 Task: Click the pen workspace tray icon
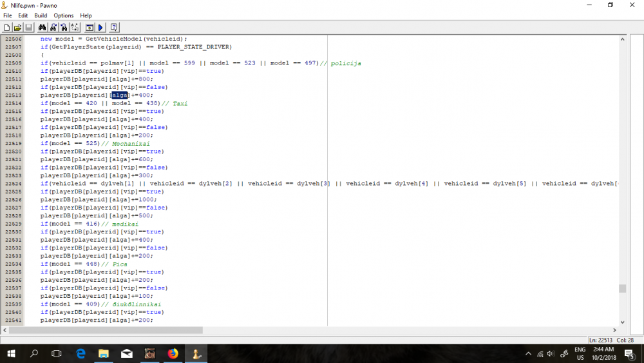564,353
